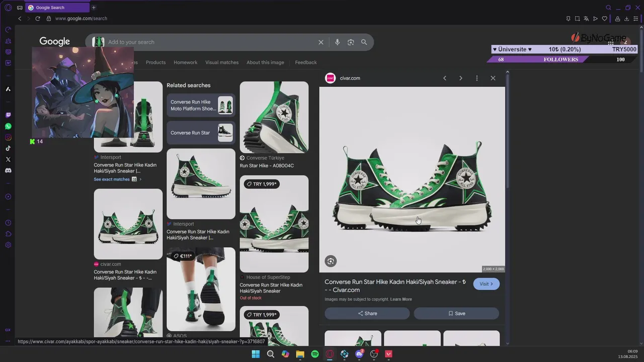
Task: Click the Lens search icon on preview image
Action: point(331,261)
